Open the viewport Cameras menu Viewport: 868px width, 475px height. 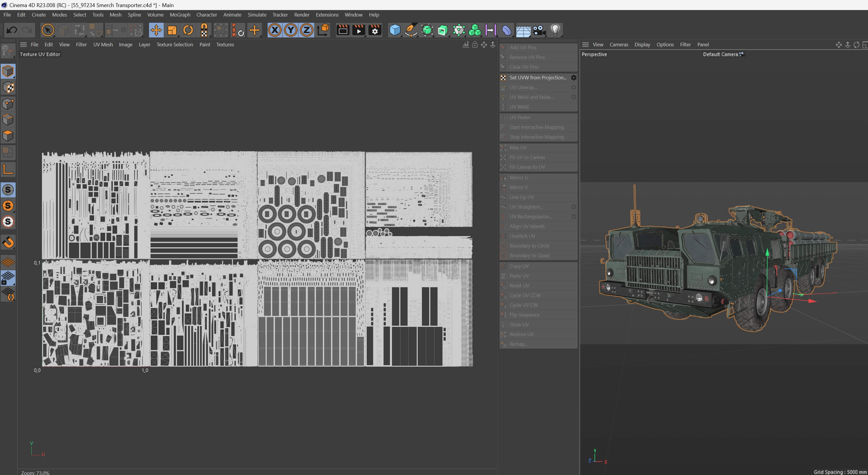coord(619,45)
